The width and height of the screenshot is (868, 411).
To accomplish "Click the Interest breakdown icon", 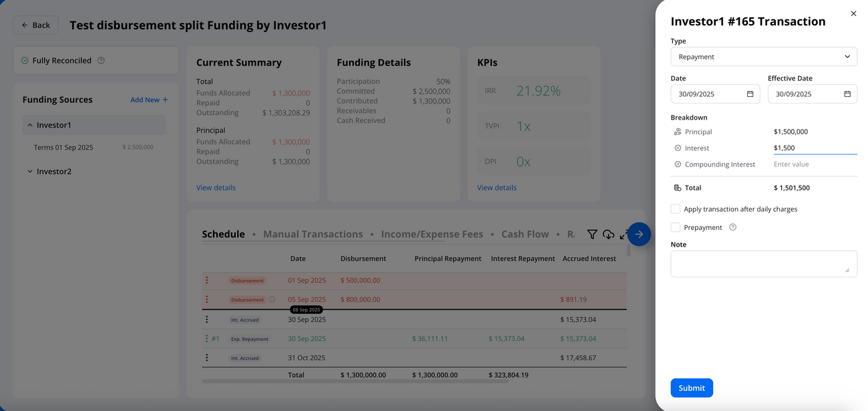I will coord(678,148).
